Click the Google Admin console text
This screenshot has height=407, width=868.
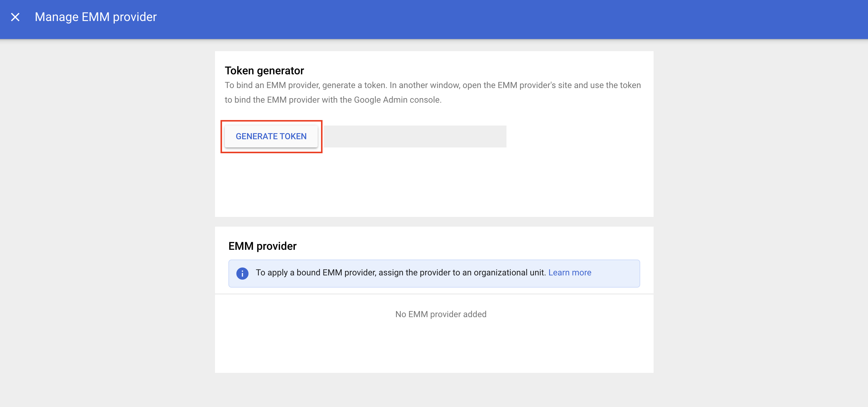point(397,100)
